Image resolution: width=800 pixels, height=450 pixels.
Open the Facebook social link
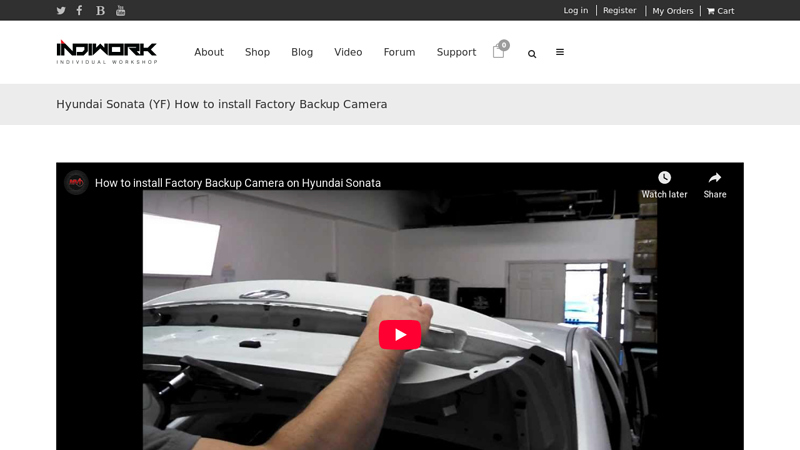click(80, 10)
